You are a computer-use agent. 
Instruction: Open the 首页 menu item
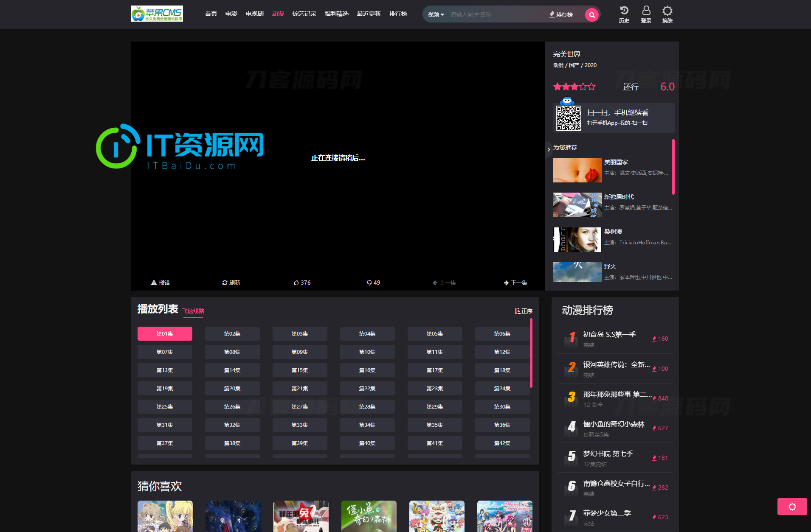click(x=211, y=14)
